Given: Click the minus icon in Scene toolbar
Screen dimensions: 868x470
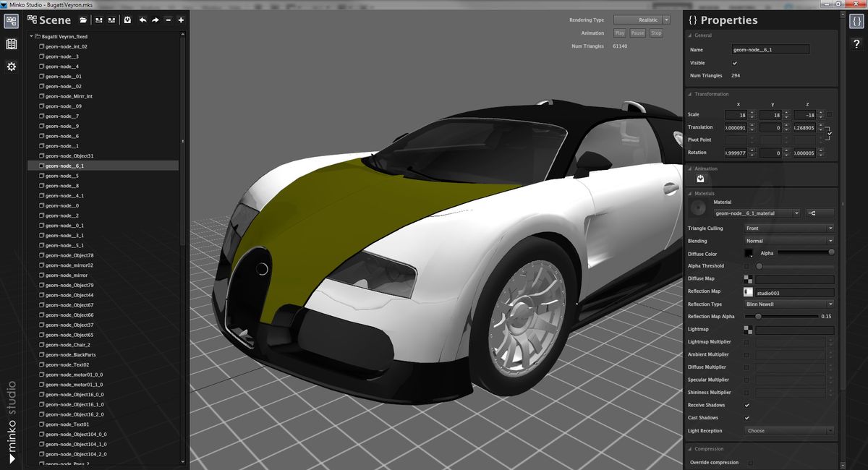Looking at the screenshot, I should pyautogui.click(x=168, y=20).
